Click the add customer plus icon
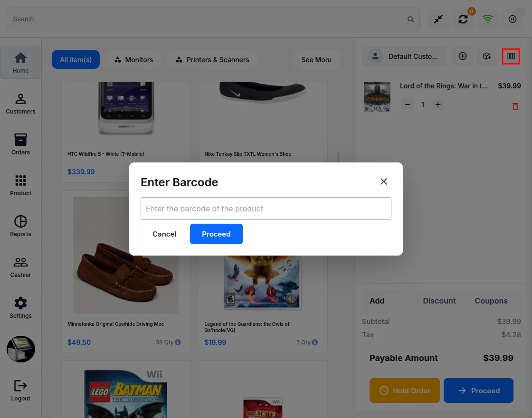The height and width of the screenshot is (418, 532). 463,56
